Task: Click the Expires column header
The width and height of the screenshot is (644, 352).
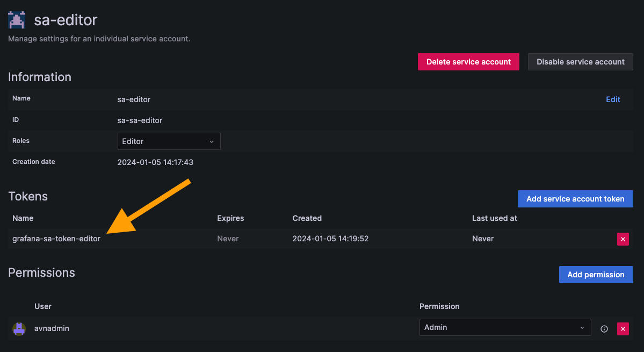Action: [230, 218]
